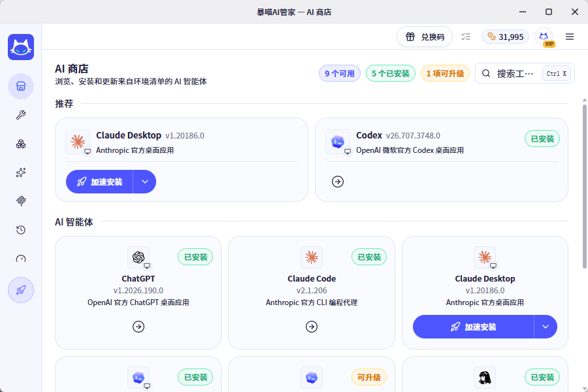The image size is (588, 392).
Task: Click the Codex app icon
Action: [338, 142]
